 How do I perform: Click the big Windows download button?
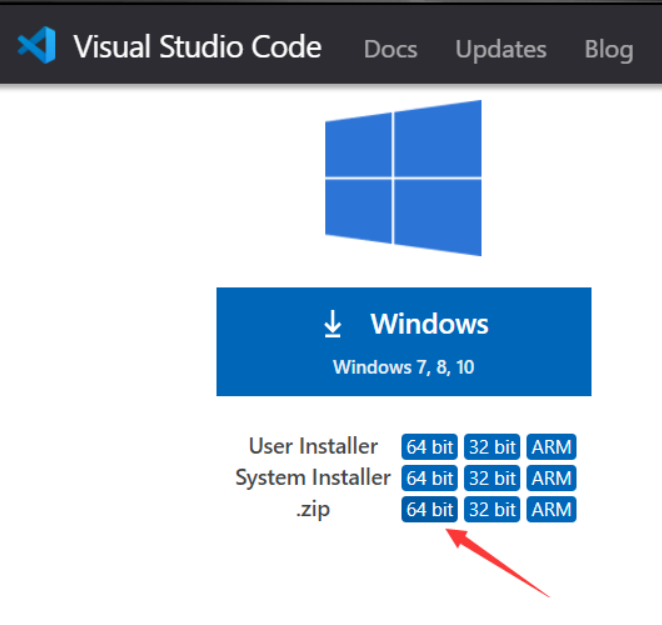pyautogui.click(x=403, y=341)
